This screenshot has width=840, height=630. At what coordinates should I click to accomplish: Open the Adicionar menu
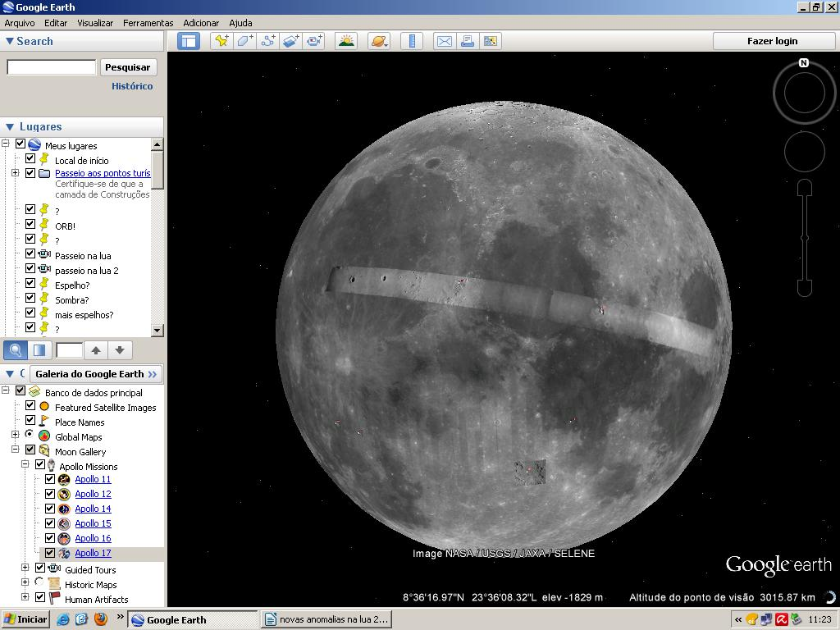(x=201, y=23)
